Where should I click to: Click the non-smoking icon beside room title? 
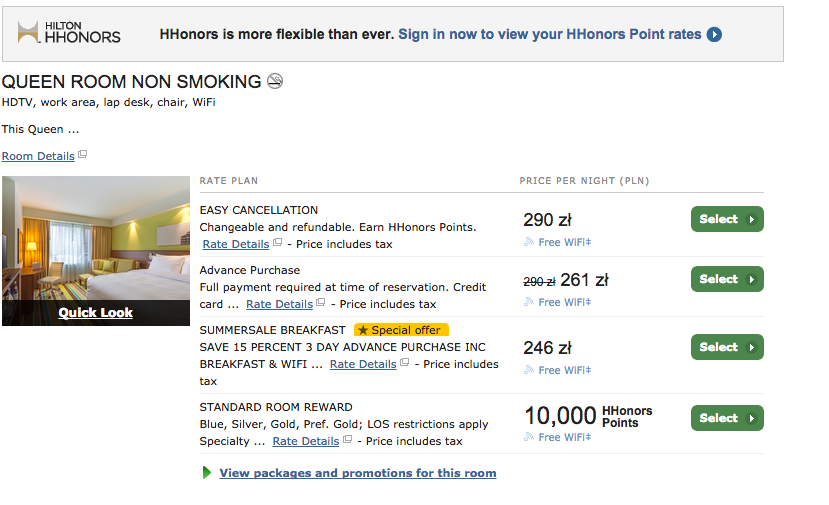(275, 81)
